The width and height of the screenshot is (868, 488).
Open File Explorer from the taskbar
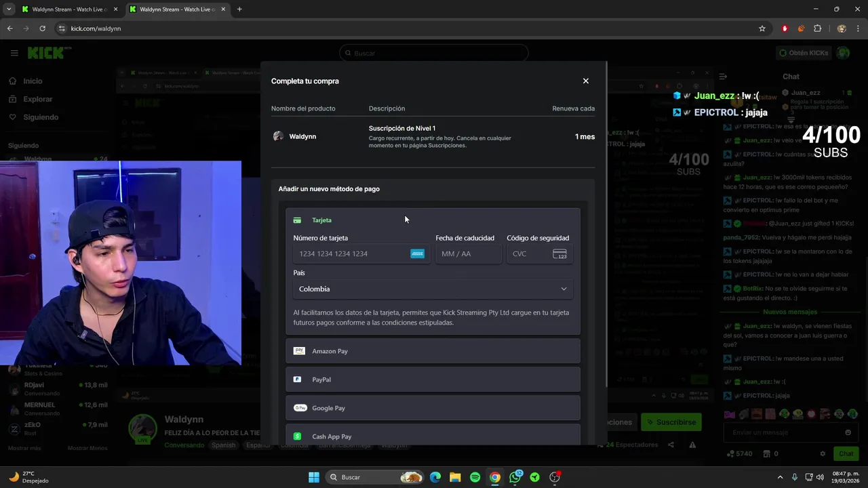[455, 477]
